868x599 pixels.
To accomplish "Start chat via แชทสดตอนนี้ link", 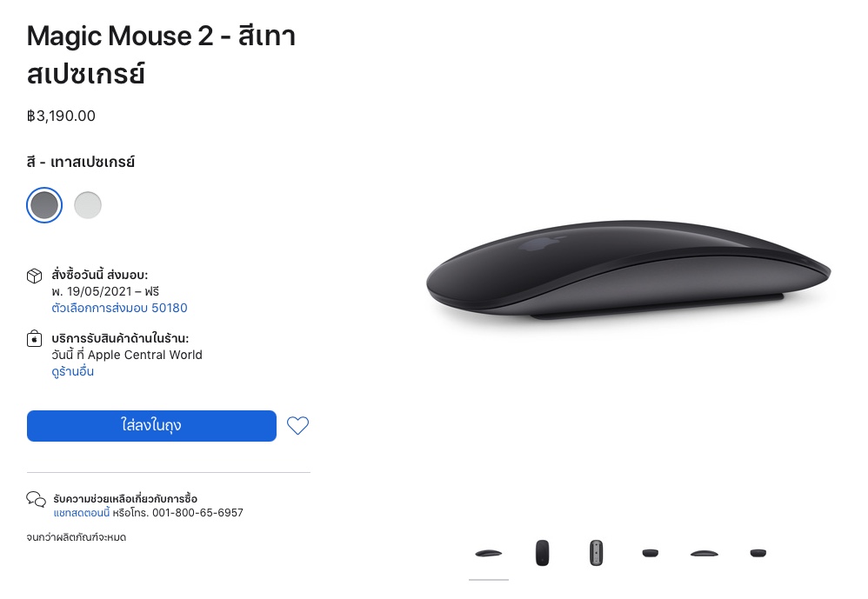I will (x=82, y=513).
